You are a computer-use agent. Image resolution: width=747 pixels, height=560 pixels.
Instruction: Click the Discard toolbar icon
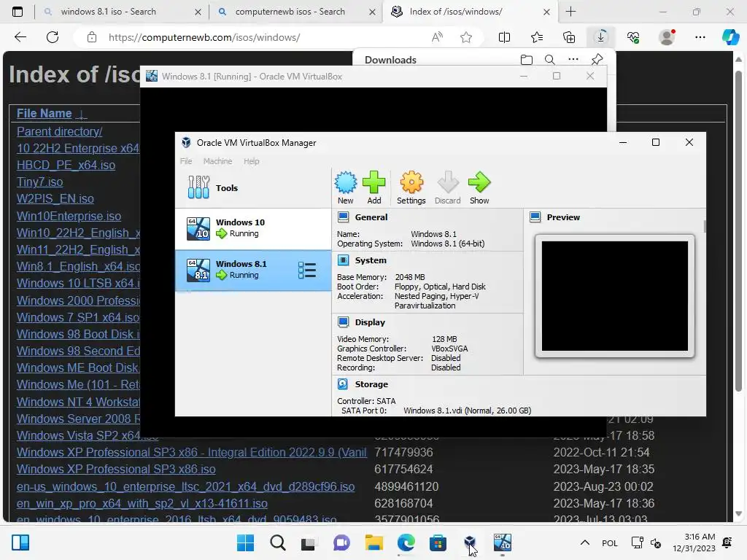coord(447,187)
